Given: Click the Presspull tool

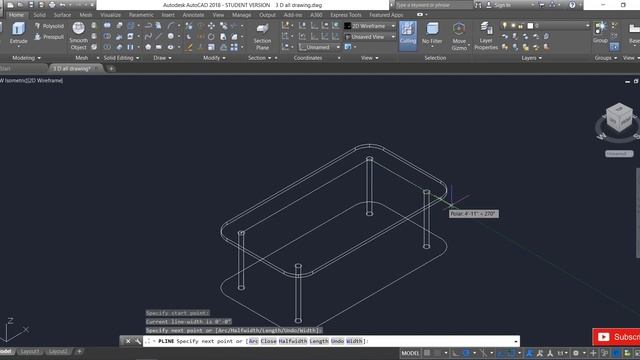Looking at the screenshot, I should [49, 37].
